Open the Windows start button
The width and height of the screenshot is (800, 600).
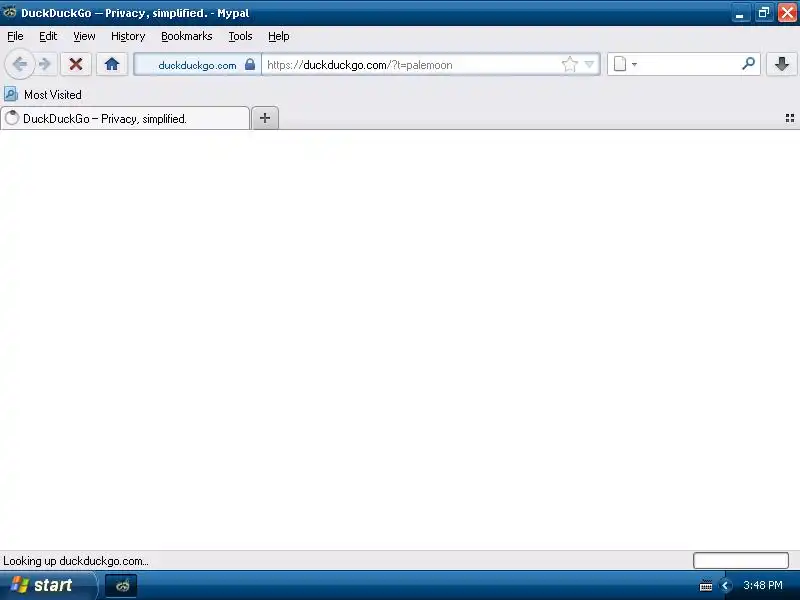pyautogui.click(x=47, y=585)
